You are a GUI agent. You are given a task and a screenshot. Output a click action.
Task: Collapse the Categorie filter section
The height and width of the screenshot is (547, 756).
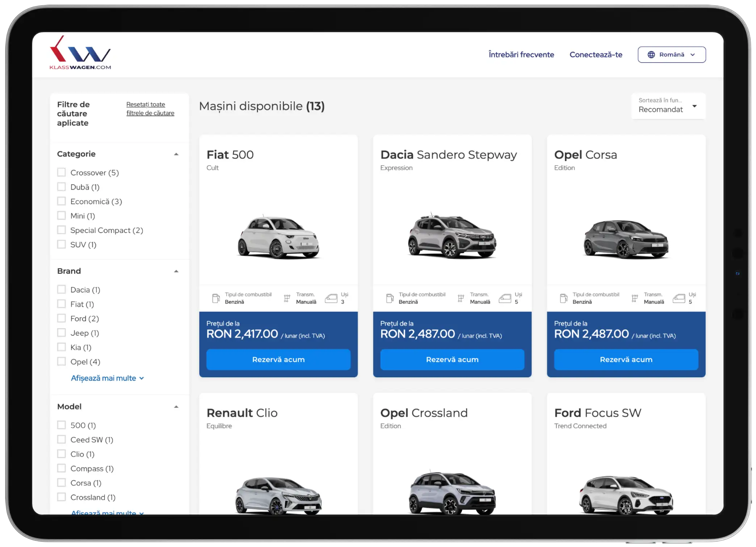(x=176, y=154)
